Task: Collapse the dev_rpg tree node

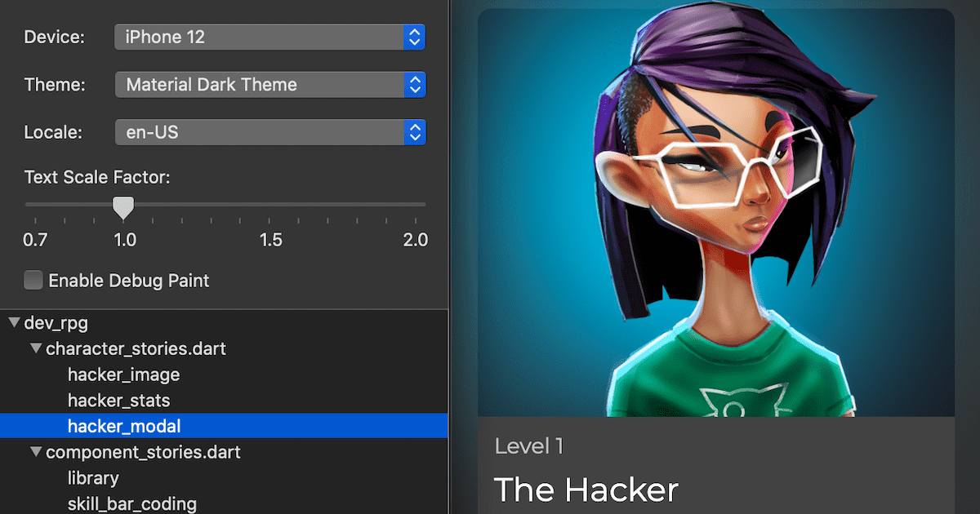Action: tap(14, 323)
